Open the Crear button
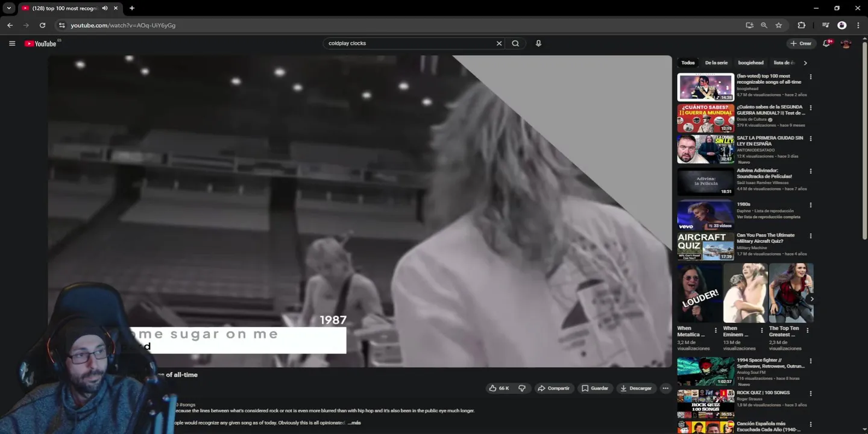 tap(801, 43)
